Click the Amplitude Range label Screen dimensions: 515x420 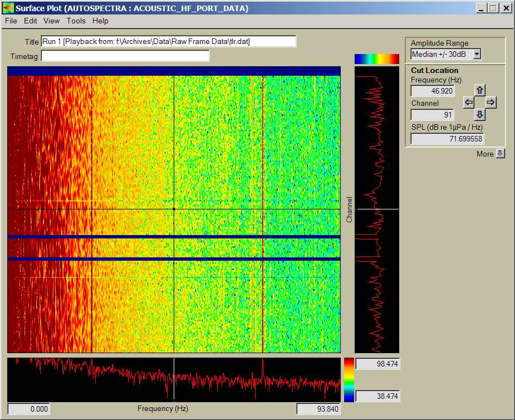pos(439,43)
